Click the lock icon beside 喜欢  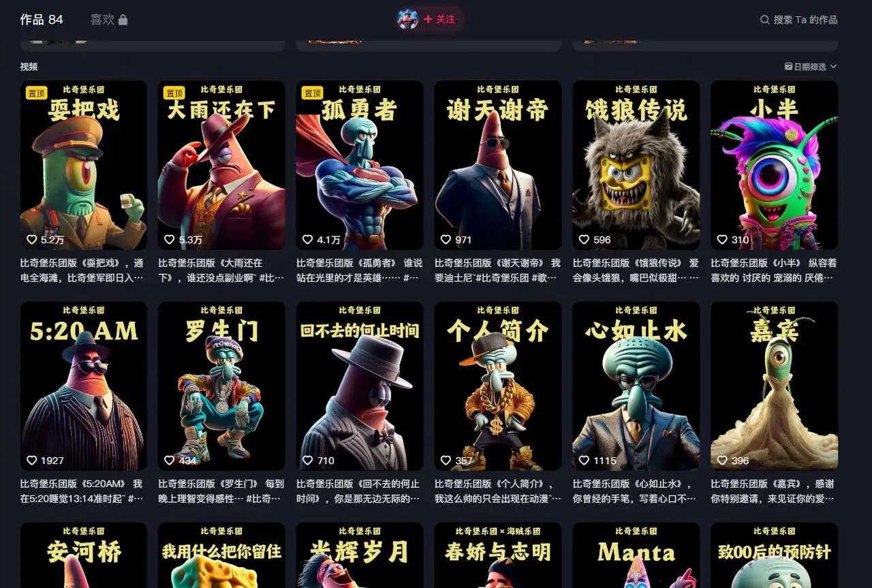click(x=123, y=20)
